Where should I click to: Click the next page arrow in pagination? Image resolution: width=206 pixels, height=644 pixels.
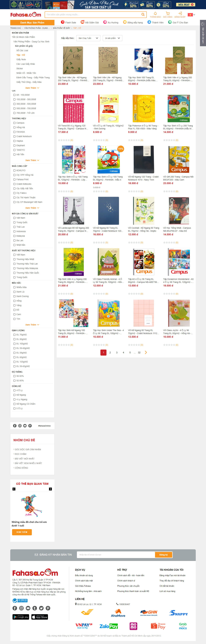coord(146,353)
